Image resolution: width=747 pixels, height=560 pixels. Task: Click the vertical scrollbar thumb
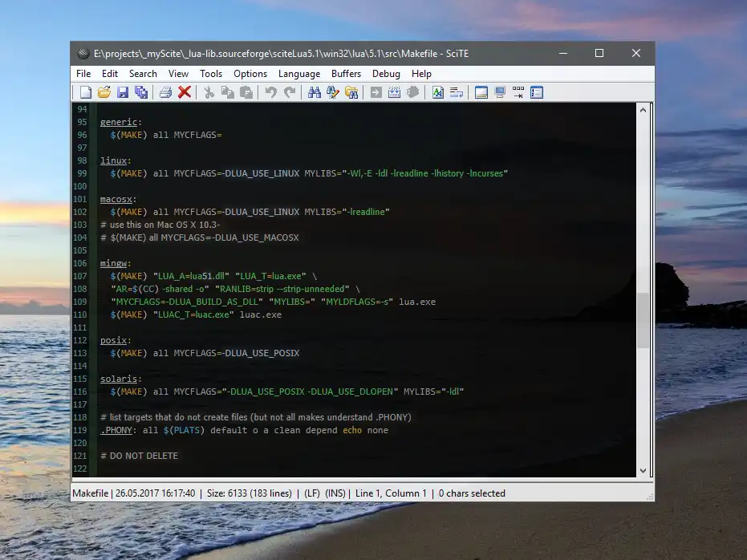pos(643,319)
